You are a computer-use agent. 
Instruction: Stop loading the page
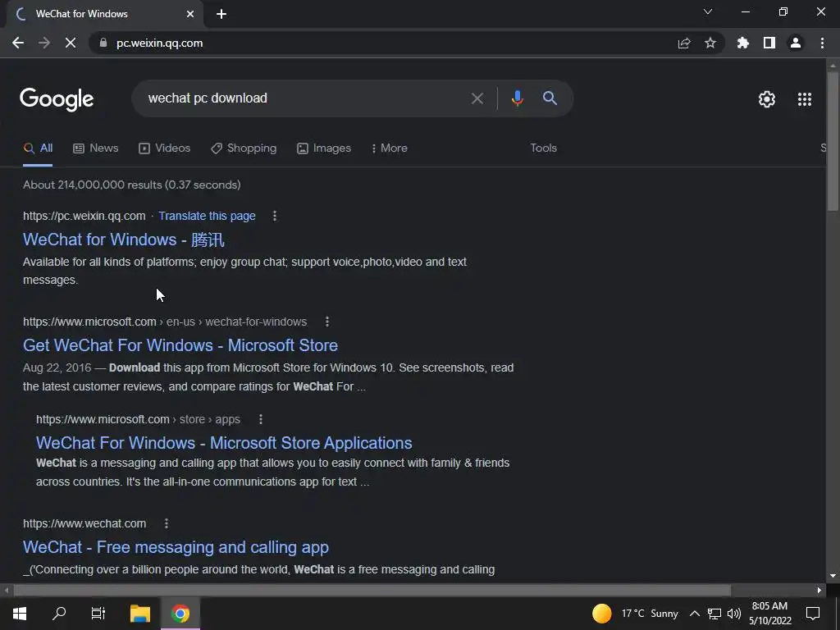(71, 43)
